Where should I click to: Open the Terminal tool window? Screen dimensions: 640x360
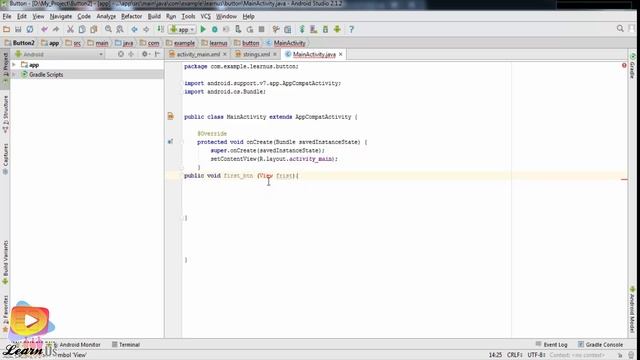point(126,344)
